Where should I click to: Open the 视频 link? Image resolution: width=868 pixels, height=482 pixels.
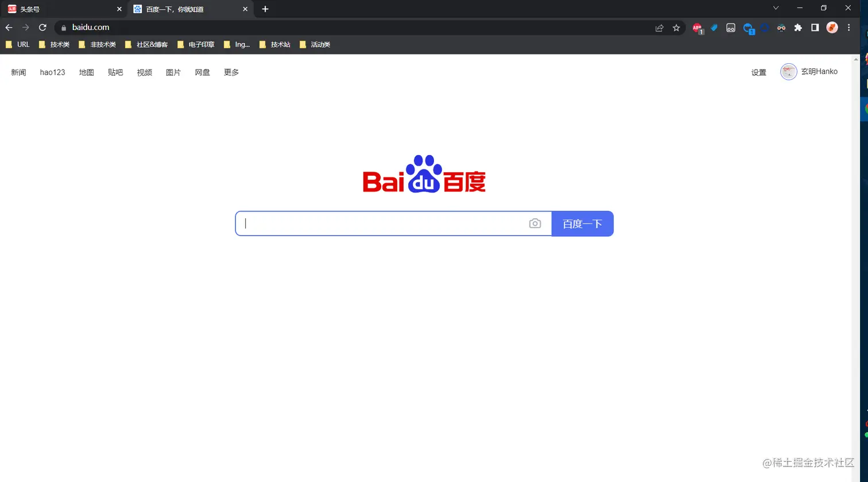[x=145, y=72]
